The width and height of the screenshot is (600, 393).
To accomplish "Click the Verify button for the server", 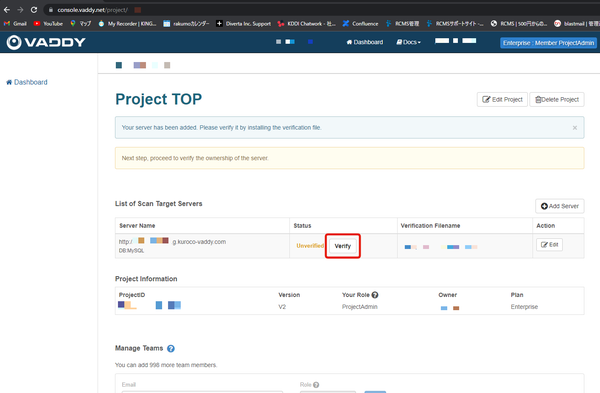I will click(x=342, y=246).
